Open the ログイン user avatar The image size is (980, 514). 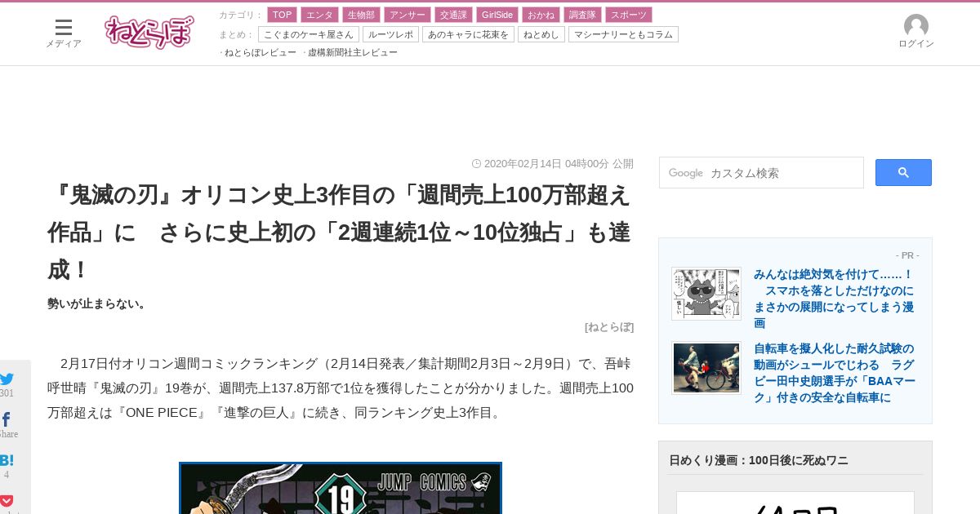916,32
